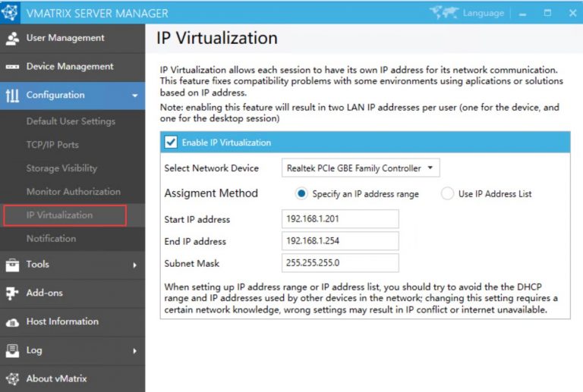This screenshot has height=392, width=583.
Task: Click the Host Information cloud icon
Action: [12, 322]
